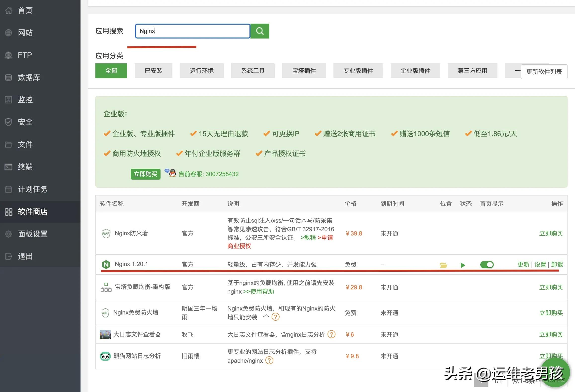This screenshot has height=392, width=575.
Task: Uninstall Nginx via the 卸载 link
Action: pos(557,265)
